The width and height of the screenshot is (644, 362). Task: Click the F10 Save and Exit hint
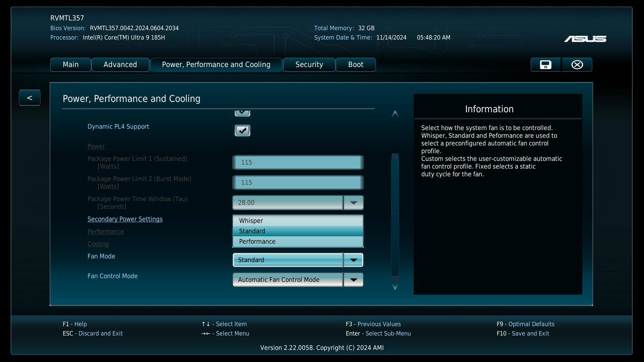(523, 334)
